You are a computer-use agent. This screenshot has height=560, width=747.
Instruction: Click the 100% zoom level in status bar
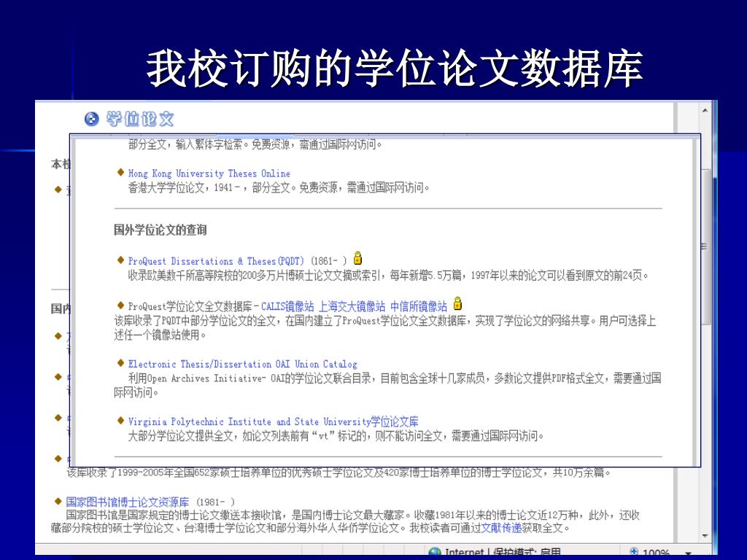click(x=656, y=553)
